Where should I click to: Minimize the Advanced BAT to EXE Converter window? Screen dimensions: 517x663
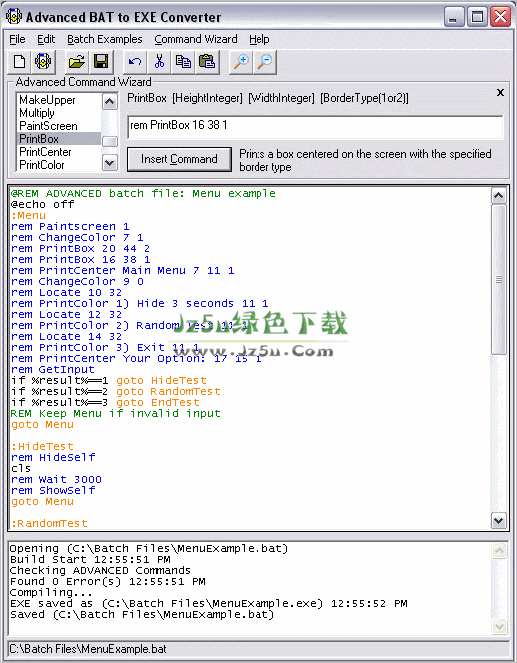pos(454,17)
